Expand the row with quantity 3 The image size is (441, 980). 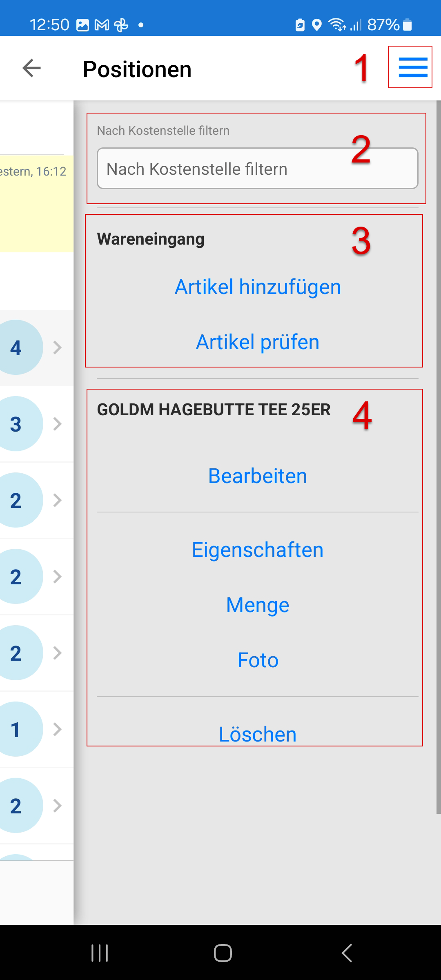point(58,424)
